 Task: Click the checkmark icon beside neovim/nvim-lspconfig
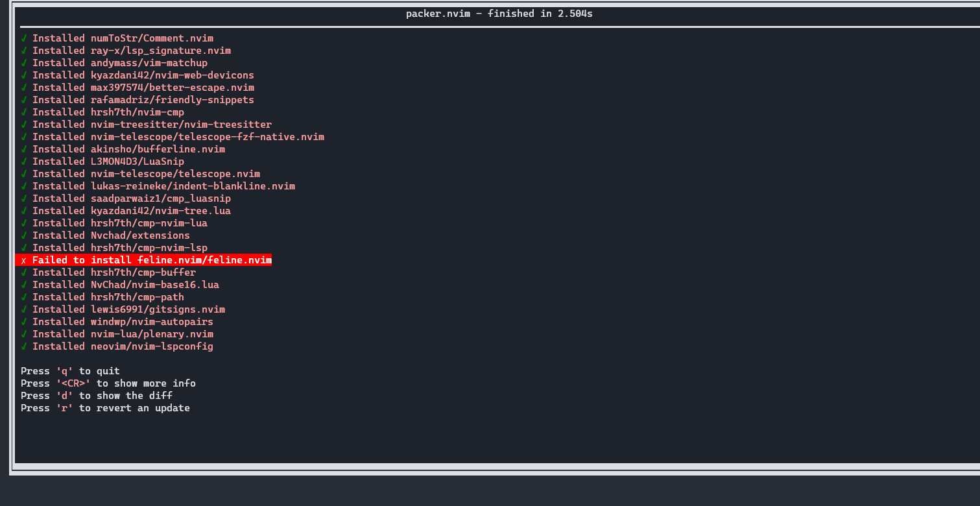[x=24, y=346]
